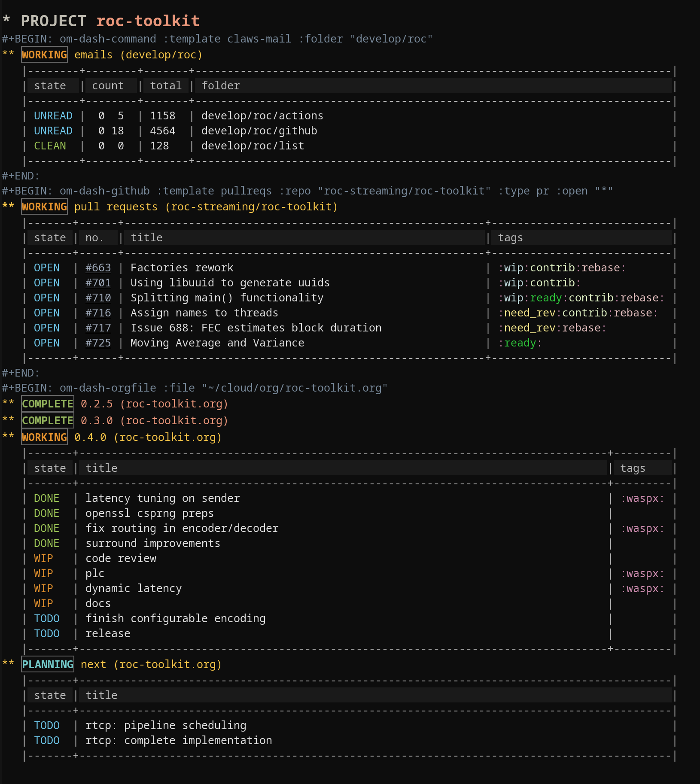Click 'Moving Average and Variance' title

coord(217,343)
